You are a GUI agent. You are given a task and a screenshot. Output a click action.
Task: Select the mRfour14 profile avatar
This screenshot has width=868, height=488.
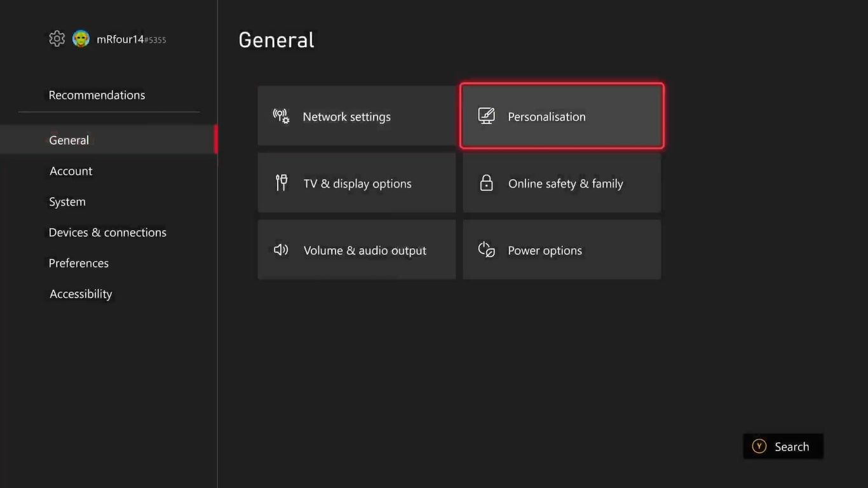click(81, 38)
